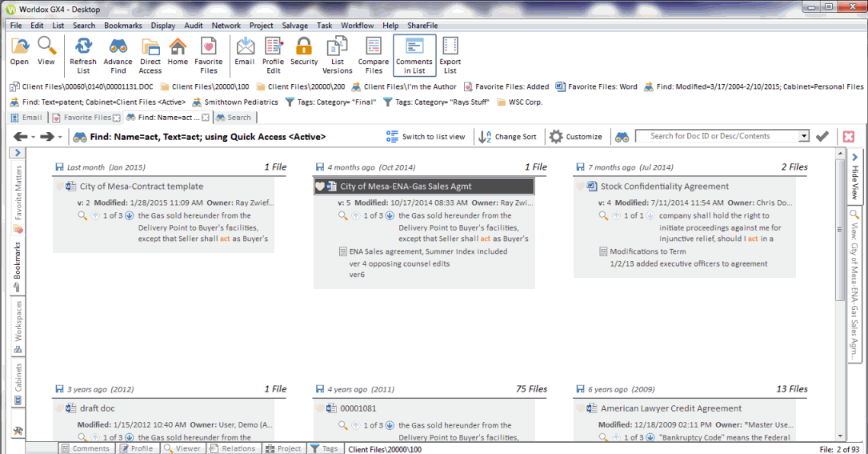Navigate forward with right arrow

point(47,136)
